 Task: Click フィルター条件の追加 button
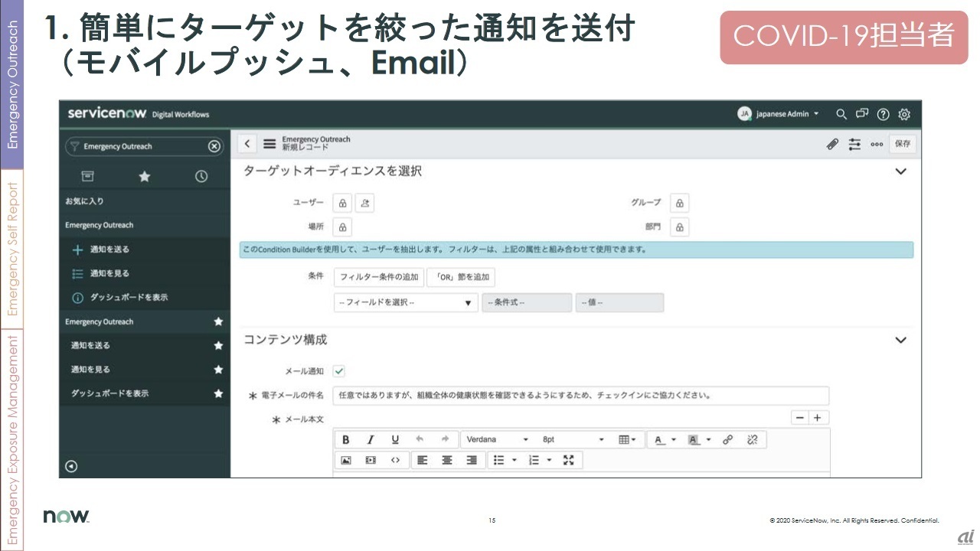tap(379, 277)
